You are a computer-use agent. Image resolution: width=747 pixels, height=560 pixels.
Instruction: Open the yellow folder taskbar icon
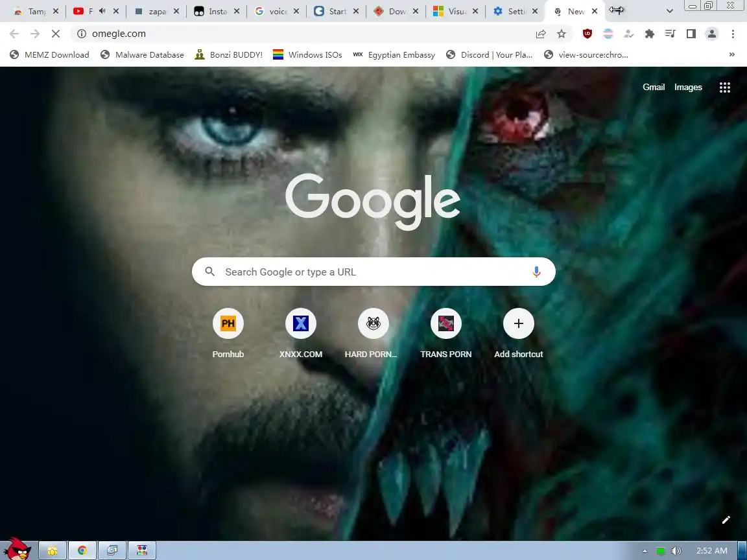53,551
